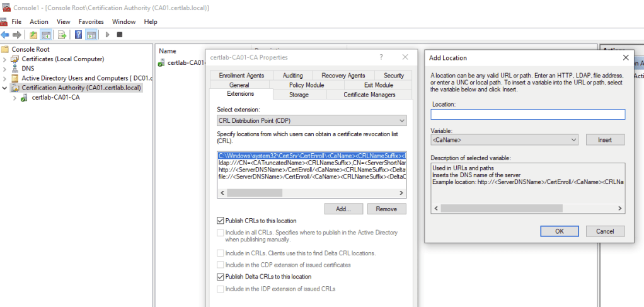Click the Up one level folder icon
The height and width of the screenshot is (307, 644).
[x=33, y=35]
